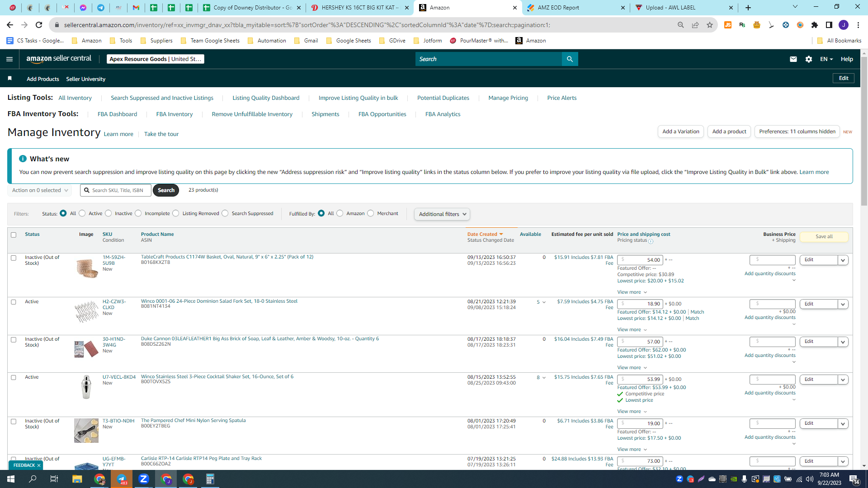This screenshot has width=868, height=488.
Task: Open the Windows Start menu
Action: (11, 479)
